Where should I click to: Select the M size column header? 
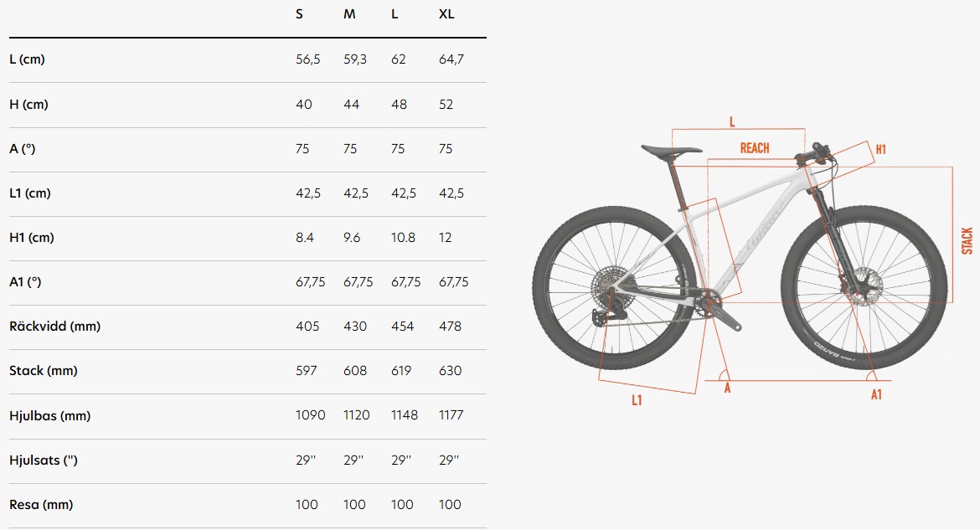click(349, 13)
